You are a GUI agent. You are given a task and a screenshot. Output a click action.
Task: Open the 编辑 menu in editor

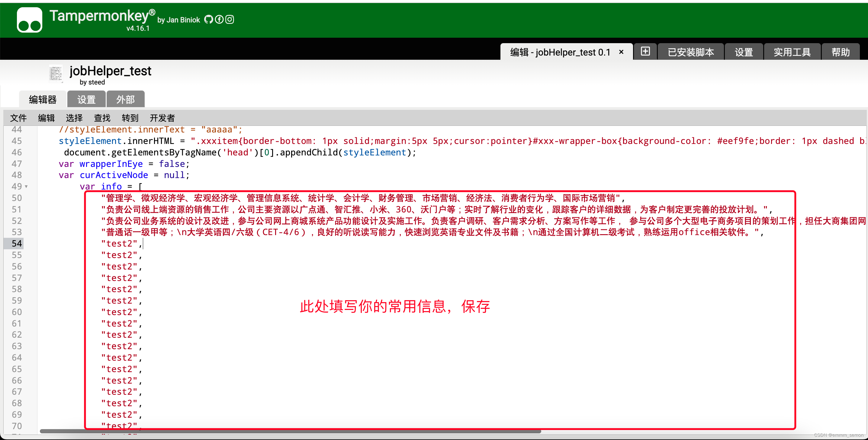point(46,118)
